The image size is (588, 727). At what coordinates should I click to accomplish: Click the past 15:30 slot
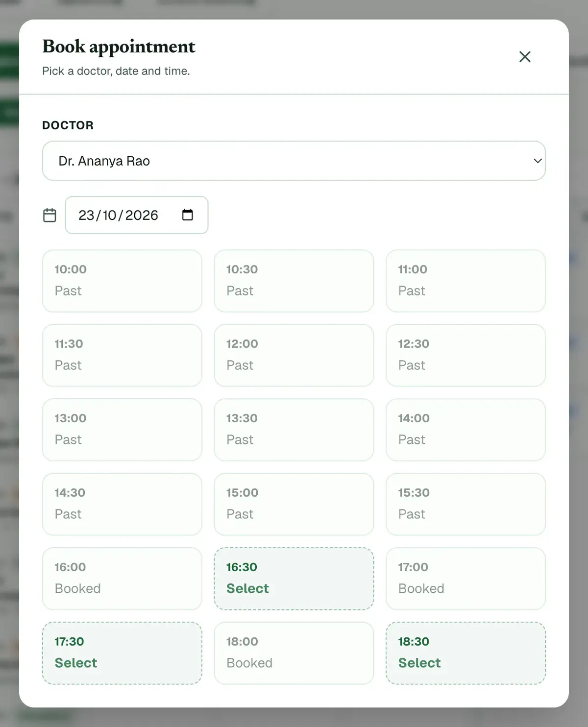[465, 504]
